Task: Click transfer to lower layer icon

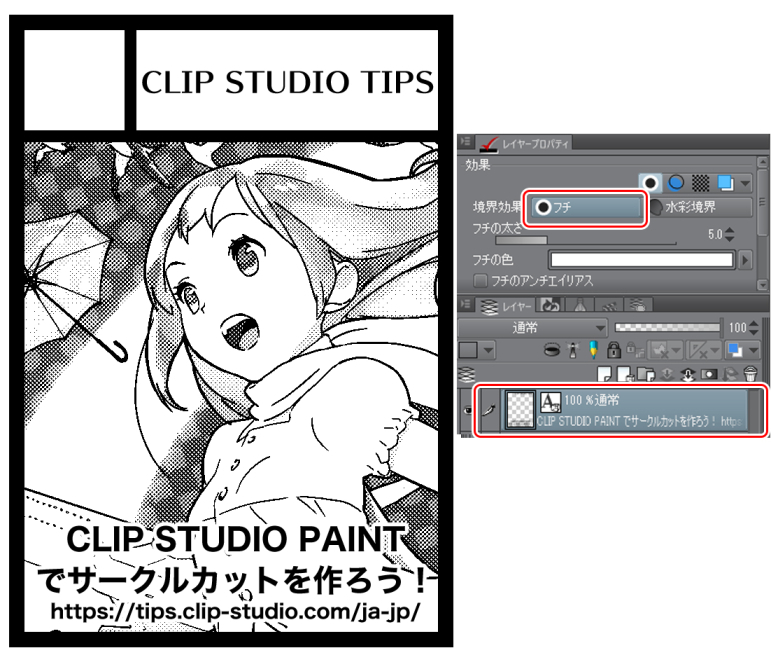Action: (667, 374)
